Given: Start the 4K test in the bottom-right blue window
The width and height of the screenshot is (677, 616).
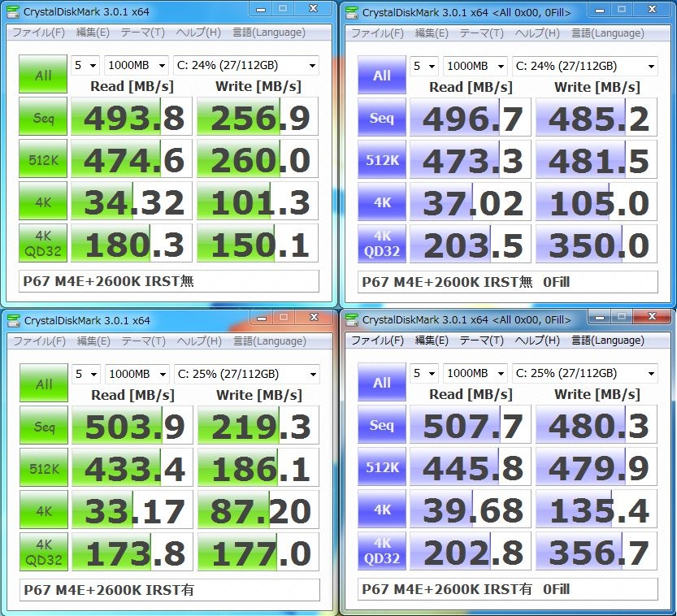Looking at the screenshot, I should pos(382,509).
